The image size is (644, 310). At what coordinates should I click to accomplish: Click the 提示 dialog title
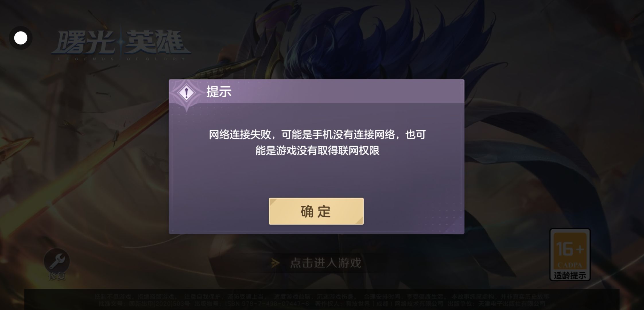click(x=219, y=92)
